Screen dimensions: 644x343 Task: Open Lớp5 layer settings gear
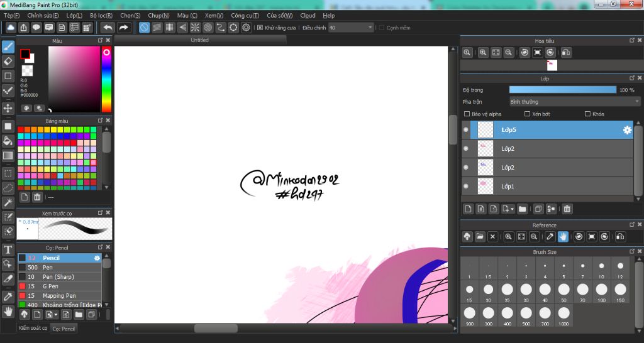(x=627, y=130)
